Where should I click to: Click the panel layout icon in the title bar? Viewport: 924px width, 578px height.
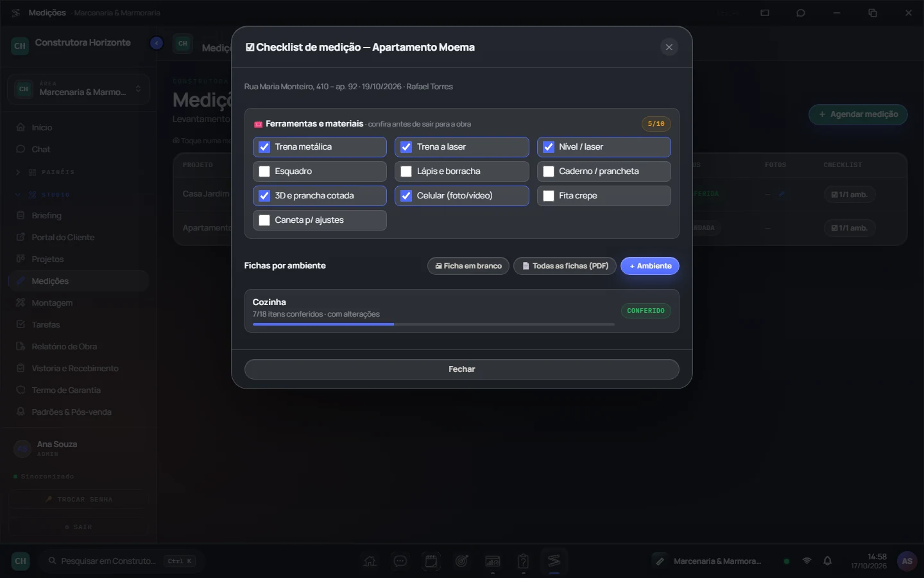tap(765, 13)
